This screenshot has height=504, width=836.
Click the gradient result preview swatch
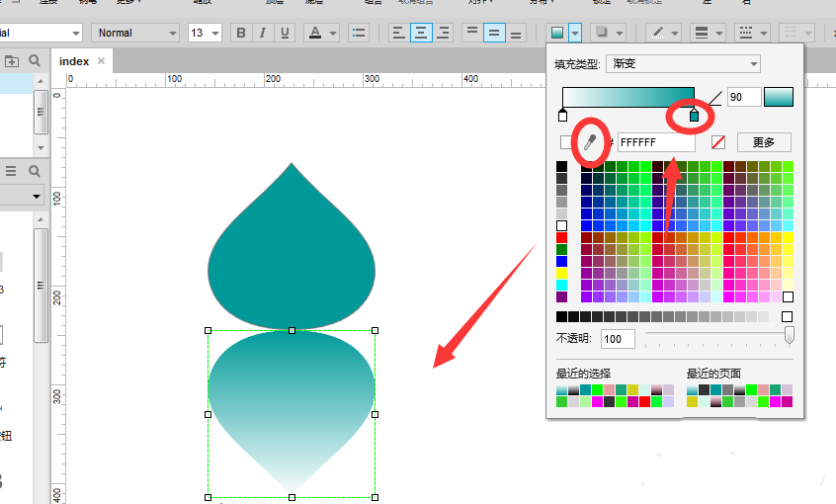coord(779,97)
